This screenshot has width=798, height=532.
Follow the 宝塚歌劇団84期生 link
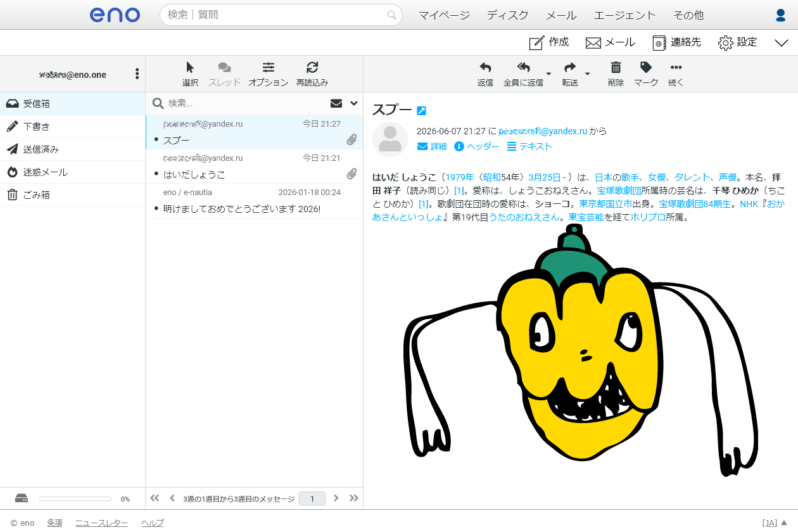pyautogui.click(x=696, y=204)
